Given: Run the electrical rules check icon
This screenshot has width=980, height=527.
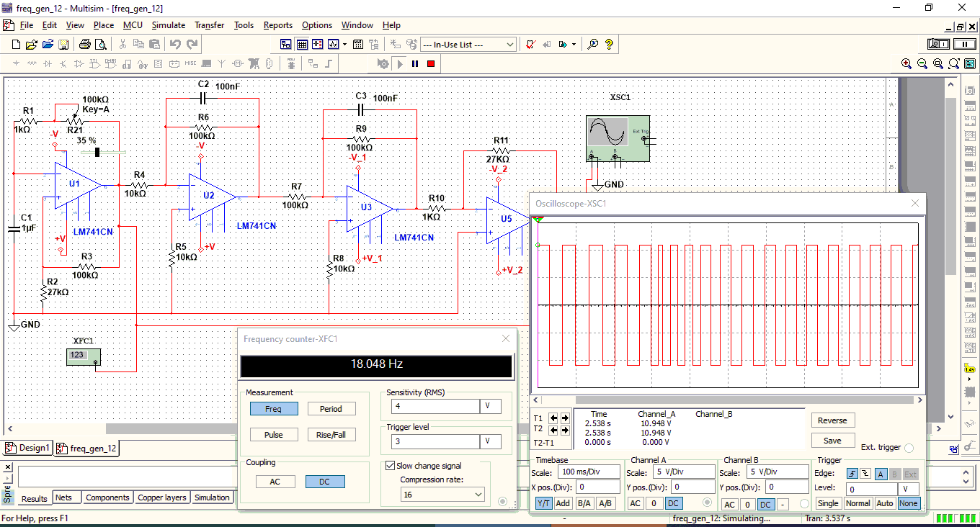Looking at the screenshot, I should point(530,45).
